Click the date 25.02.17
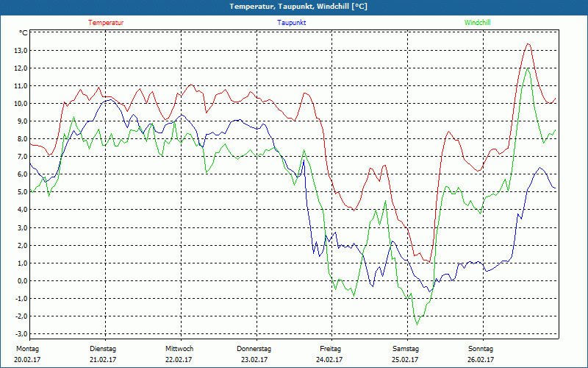Image resolution: width=588 pixels, height=368 pixels. (x=405, y=360)
